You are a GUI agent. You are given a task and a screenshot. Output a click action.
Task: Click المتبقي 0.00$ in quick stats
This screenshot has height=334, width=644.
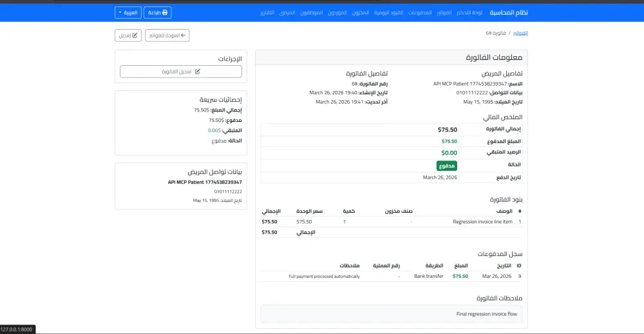(225, 130)
